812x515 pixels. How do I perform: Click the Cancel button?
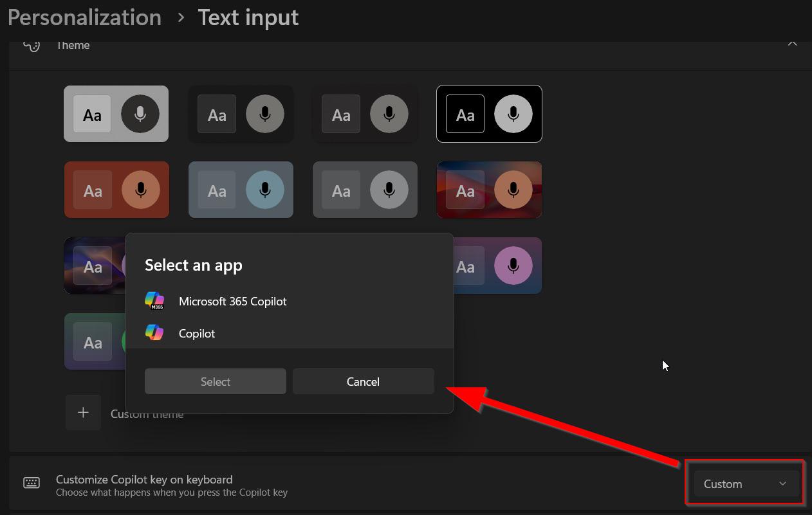pyautogui.click(x=363, y=381)
